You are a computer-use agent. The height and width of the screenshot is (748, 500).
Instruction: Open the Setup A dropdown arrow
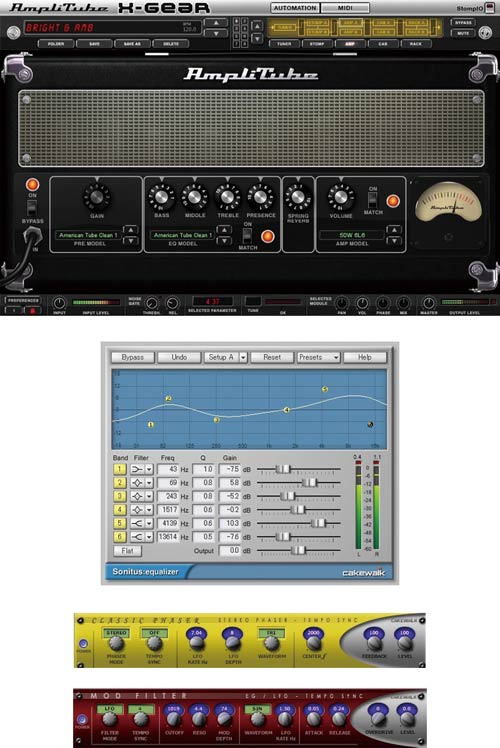pos(243,357)
